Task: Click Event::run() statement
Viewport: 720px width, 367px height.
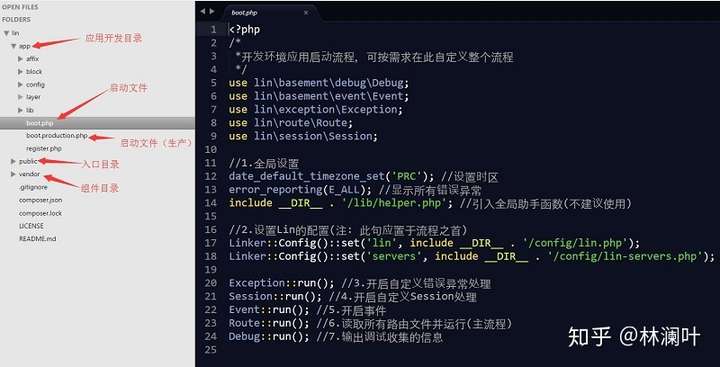Action: 270,310
